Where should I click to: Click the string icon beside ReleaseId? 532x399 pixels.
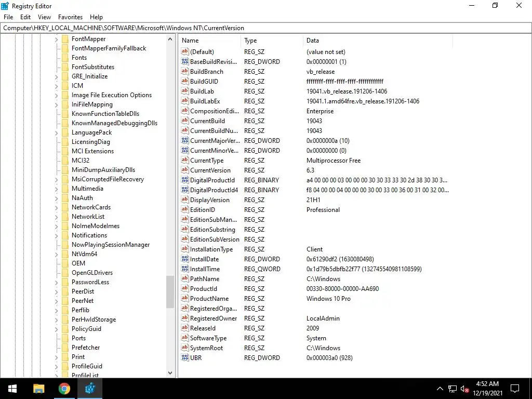185,328
